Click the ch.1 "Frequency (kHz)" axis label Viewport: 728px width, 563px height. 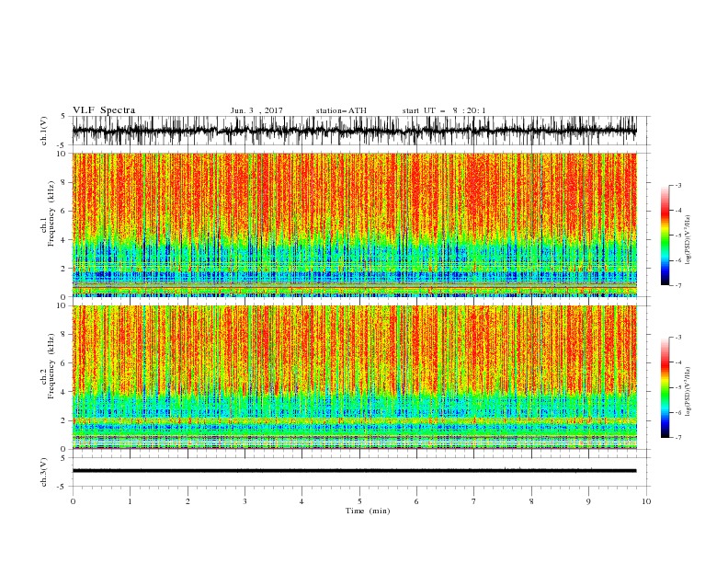click(x=51, y=214)
